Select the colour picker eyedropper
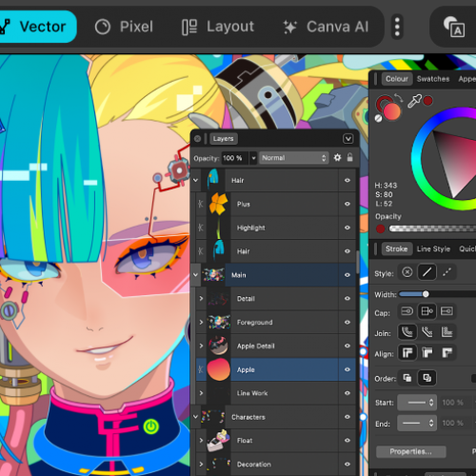The width and height of the screenshot is (476, 476). (x=414, y=101)
